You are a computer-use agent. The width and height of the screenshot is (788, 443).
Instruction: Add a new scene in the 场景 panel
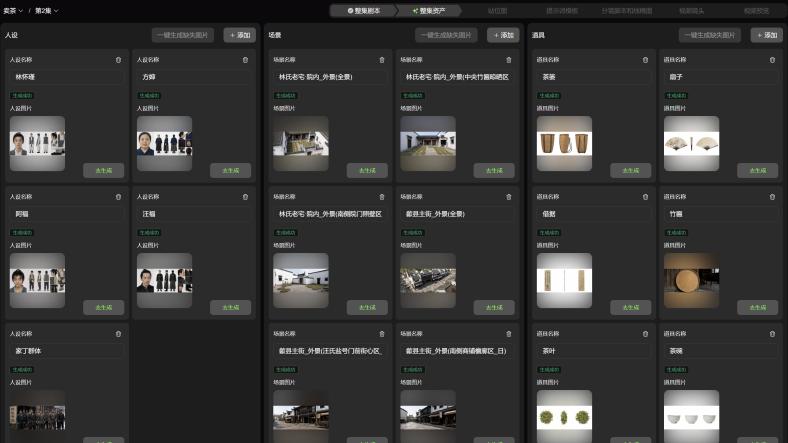pyautogui.click(x=503, y=35)
